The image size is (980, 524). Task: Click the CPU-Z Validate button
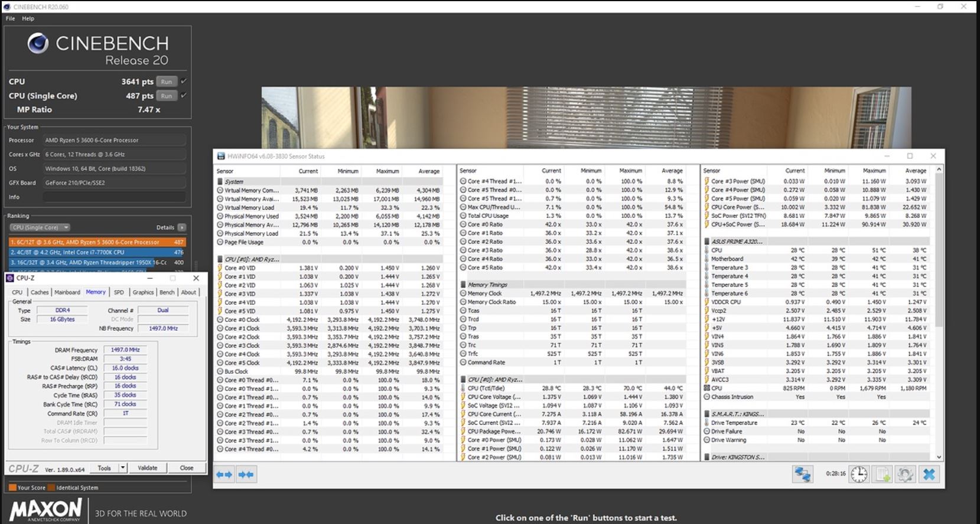click(x=148, y=468)
